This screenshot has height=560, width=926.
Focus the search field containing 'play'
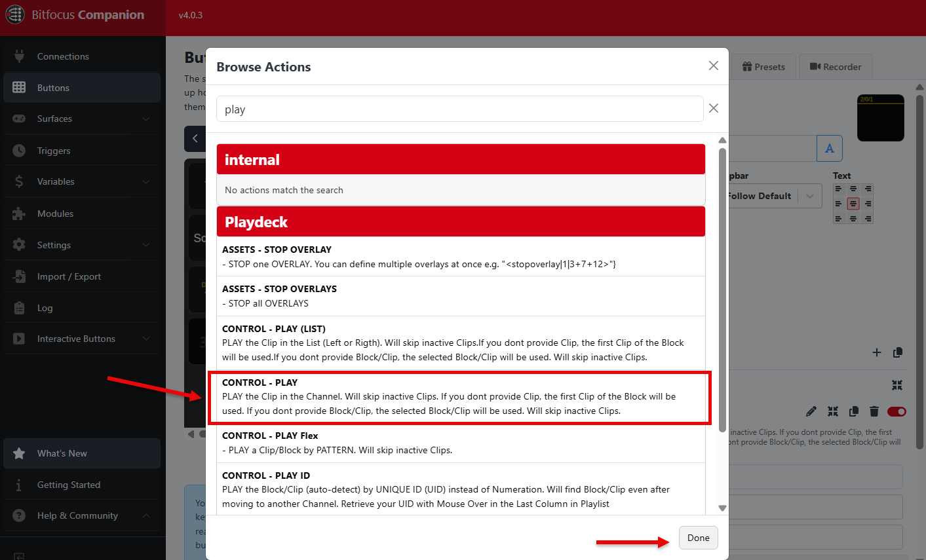459,109
